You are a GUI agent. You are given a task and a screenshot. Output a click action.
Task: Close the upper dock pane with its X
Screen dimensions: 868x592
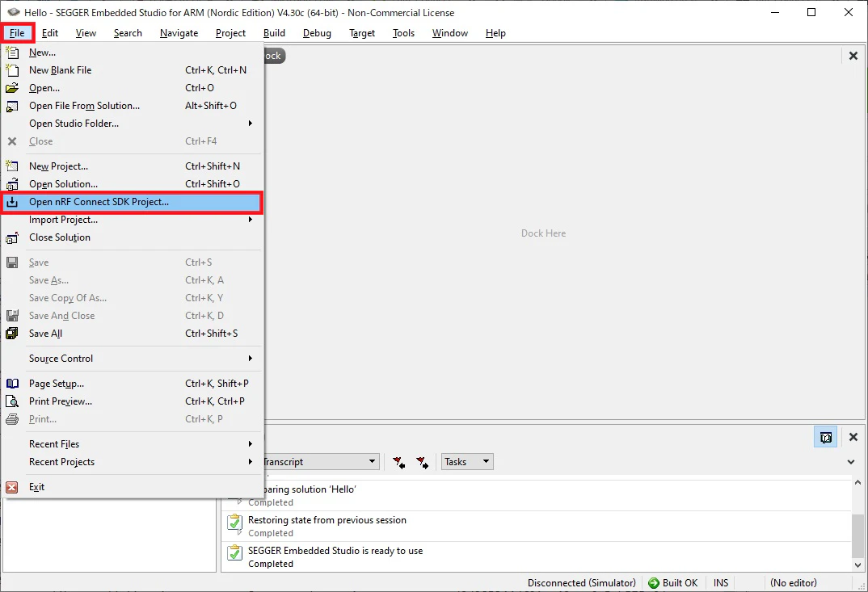tap(853, 56)
